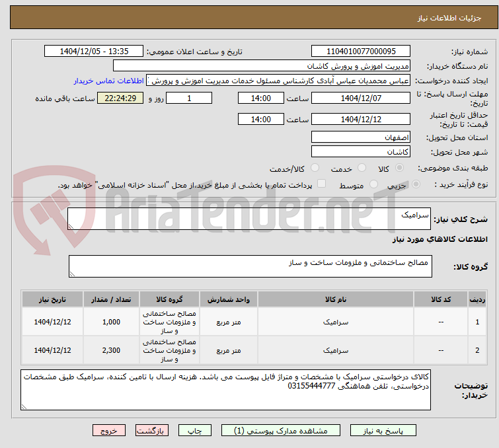
Task: Click the buyer notes text area
Action: (225, 390)
